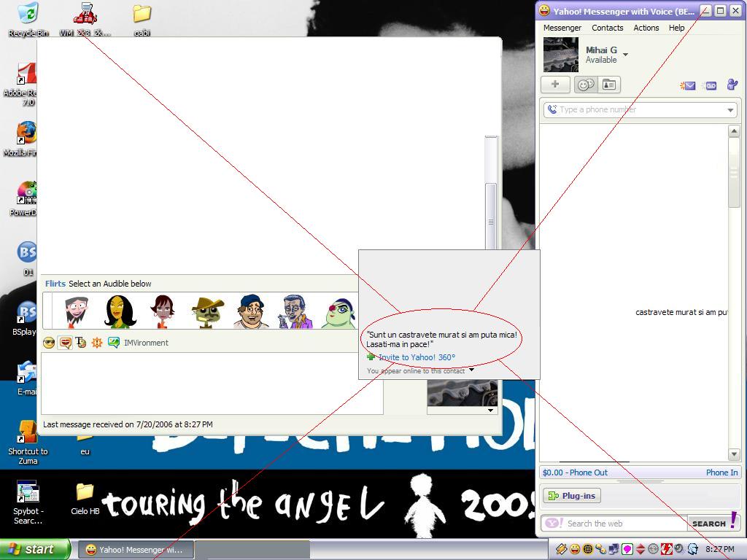This screenshot has height=560, width=747.
Task: Open the text font and color formatting tool
Action: 81,343
